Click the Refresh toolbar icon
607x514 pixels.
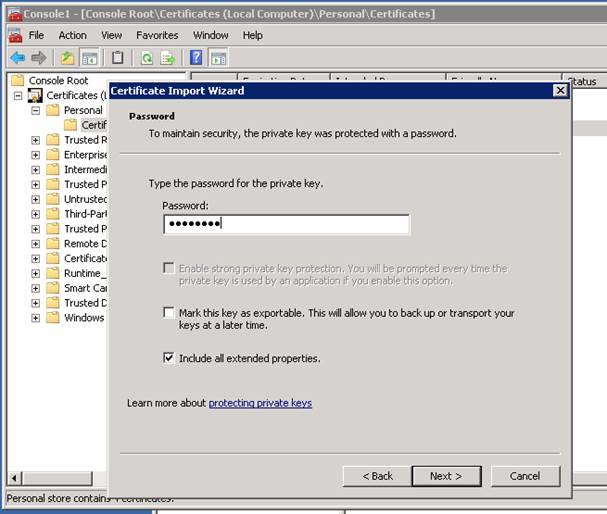(x=146, y=58)
